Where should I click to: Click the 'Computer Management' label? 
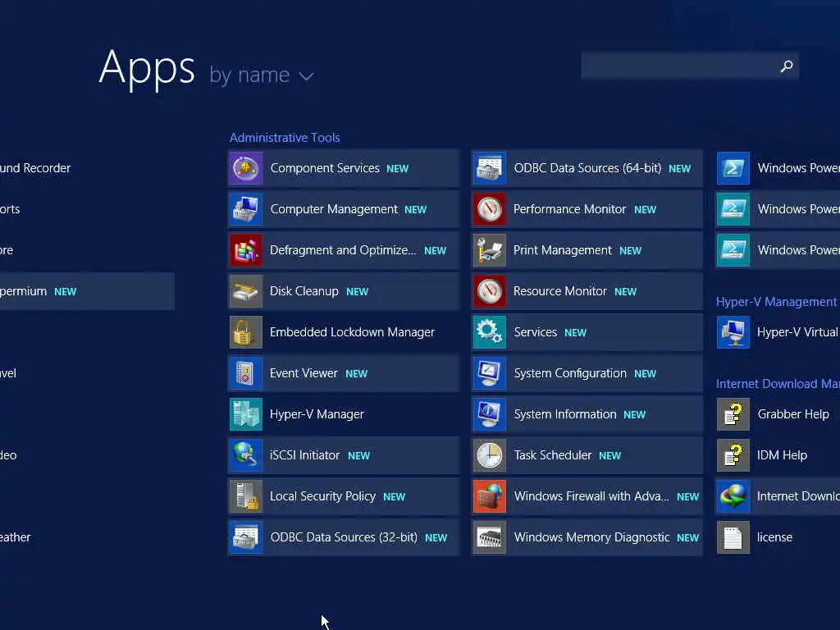[x=334, y=209]
